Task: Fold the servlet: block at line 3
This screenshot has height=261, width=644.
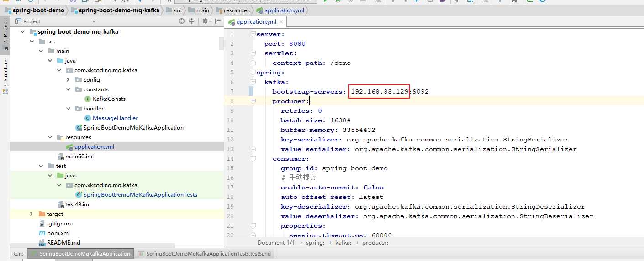Action: pos(253,53)
